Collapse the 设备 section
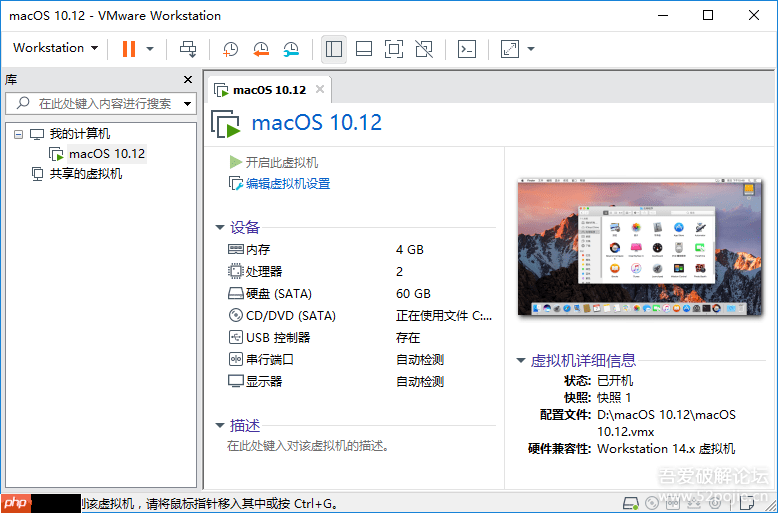 click(220, 227)
